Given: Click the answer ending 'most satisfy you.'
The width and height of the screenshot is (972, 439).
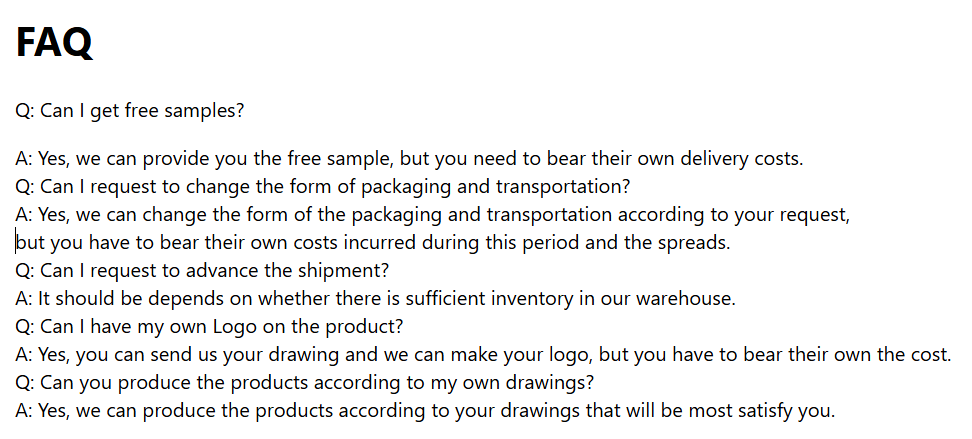Looking at the screenshot, I should tap(425, 410).
